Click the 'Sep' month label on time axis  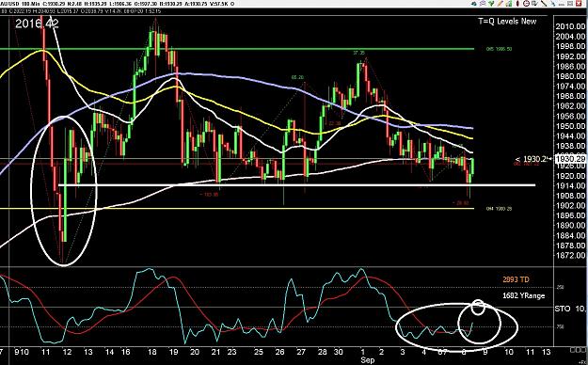[x=368, y=360]
